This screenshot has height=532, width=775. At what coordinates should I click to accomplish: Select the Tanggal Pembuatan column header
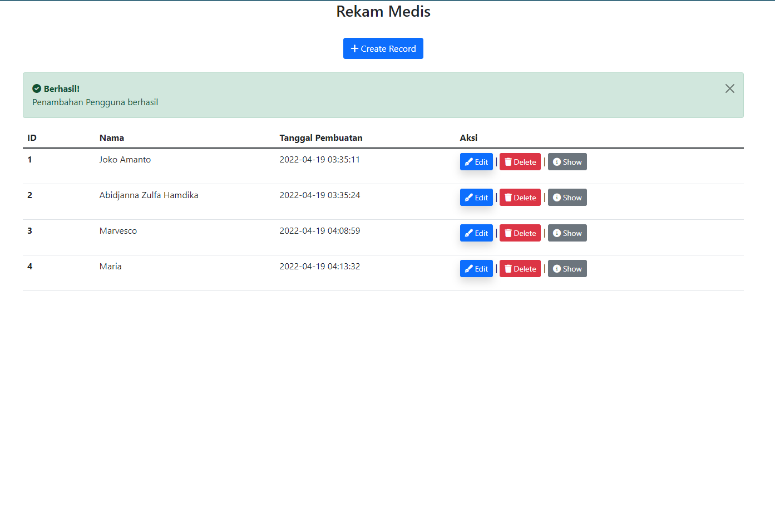click(x=320, y=137)
